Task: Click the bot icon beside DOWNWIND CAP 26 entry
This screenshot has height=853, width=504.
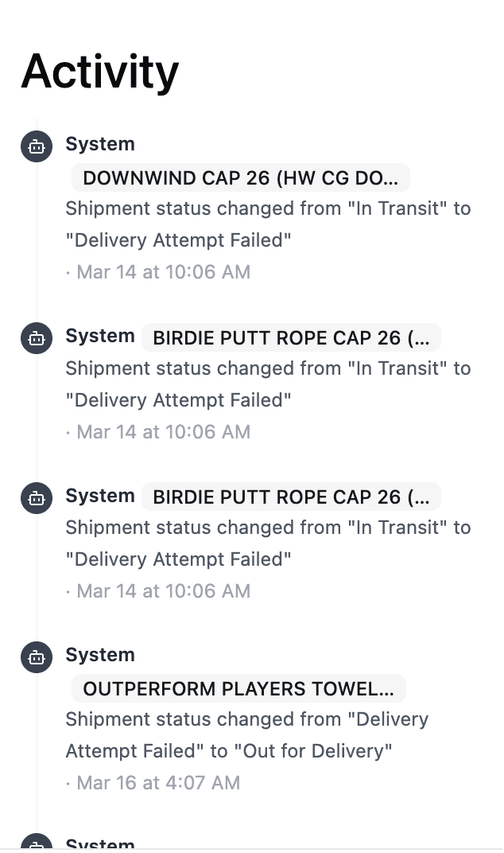Action: [x=36, y=146]
